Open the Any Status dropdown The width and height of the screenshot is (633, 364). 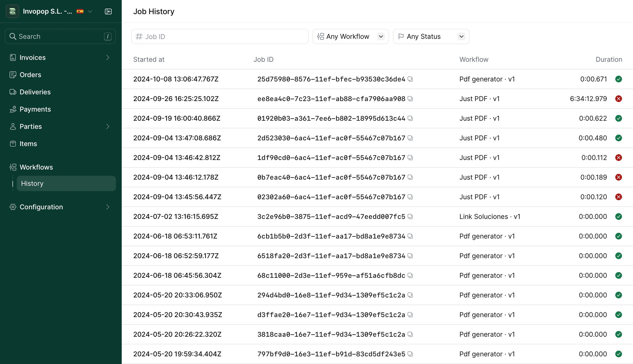[x=430, y=36]
